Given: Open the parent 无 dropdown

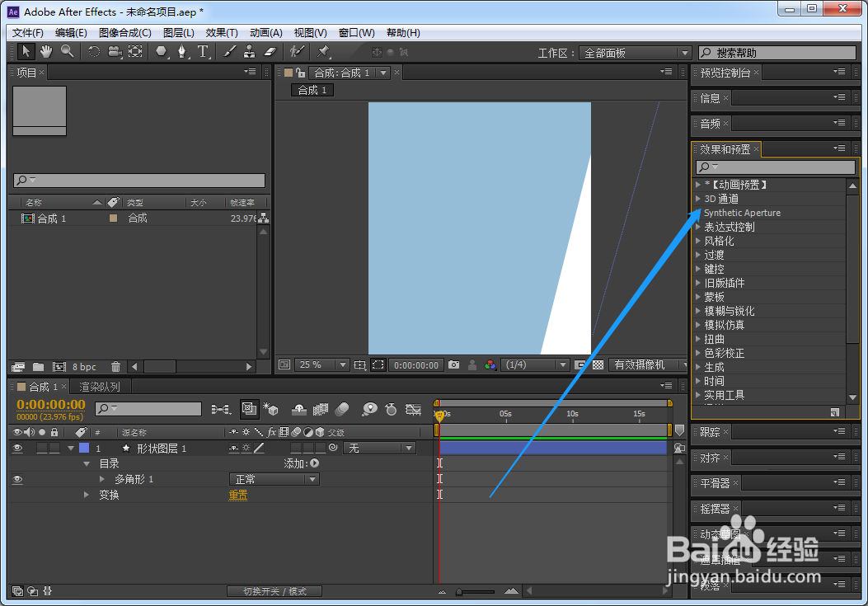Looking at the screenshot, I should (379, 449).
